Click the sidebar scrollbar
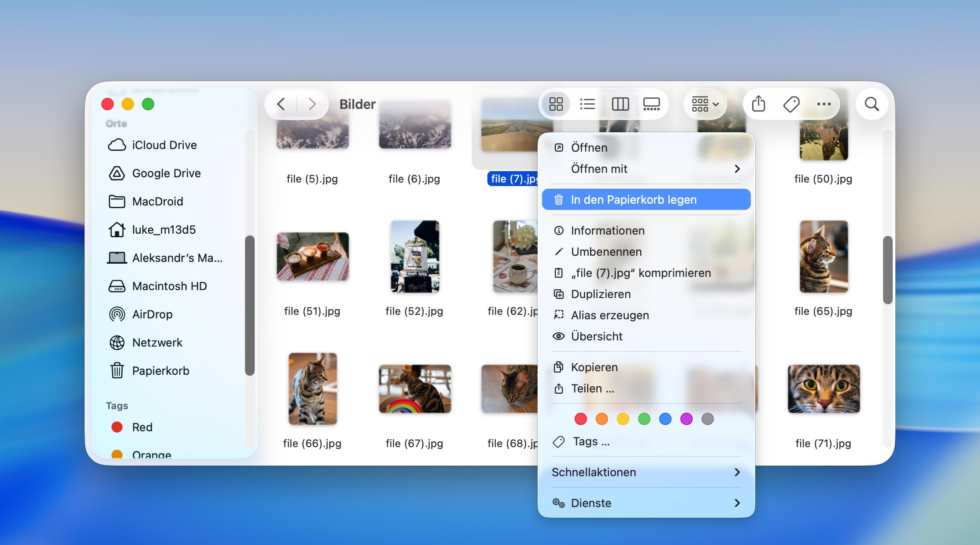This screenshot has height=545, width=980. (249, 305)
